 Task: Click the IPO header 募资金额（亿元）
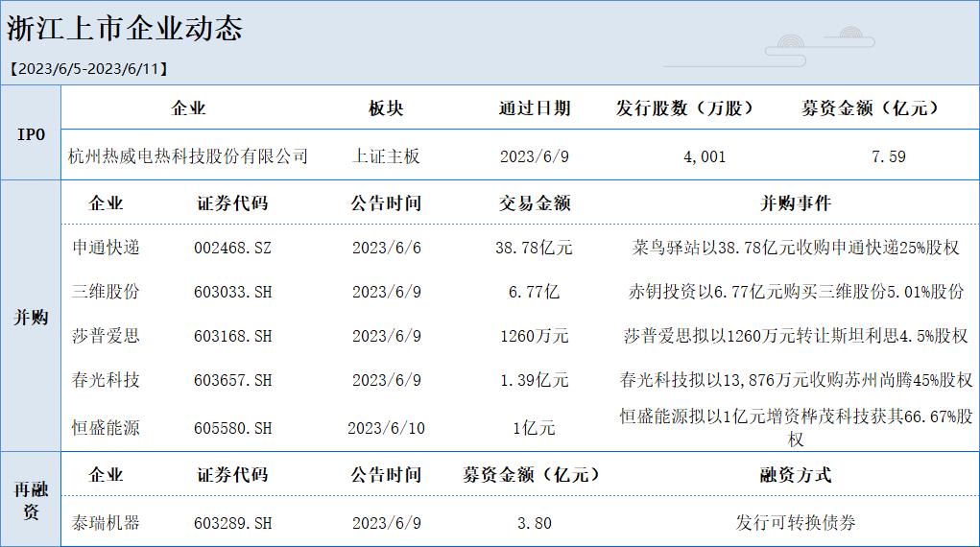coord(870,108)
